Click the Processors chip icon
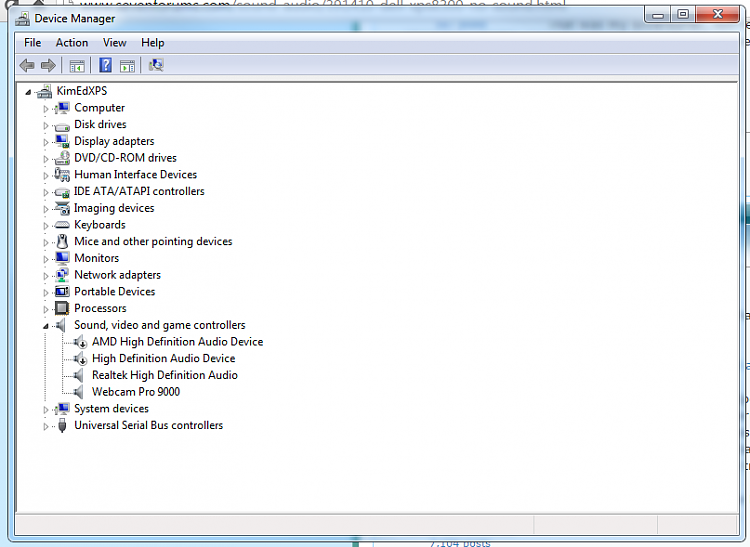This screenshot has height=547, width=750. coord(62,308)
